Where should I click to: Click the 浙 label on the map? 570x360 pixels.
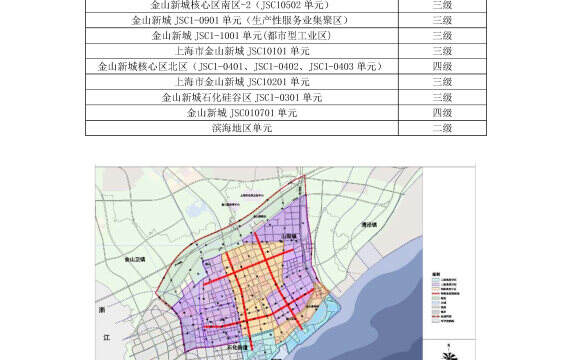(102, 310)
